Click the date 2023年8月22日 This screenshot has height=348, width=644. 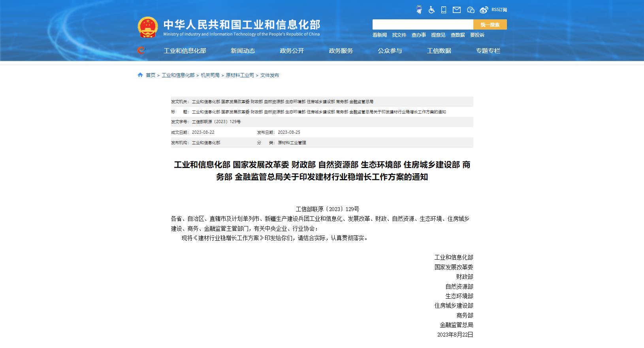pos(455,335)
